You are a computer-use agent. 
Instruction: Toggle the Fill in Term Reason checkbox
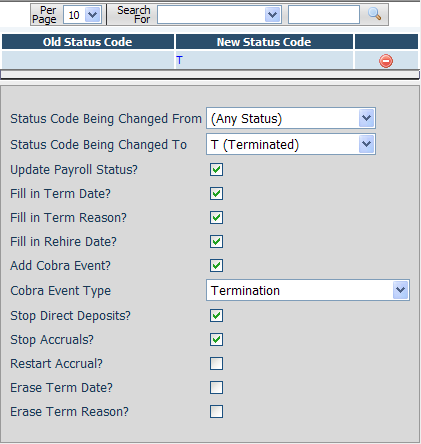[x=216, y=217]
